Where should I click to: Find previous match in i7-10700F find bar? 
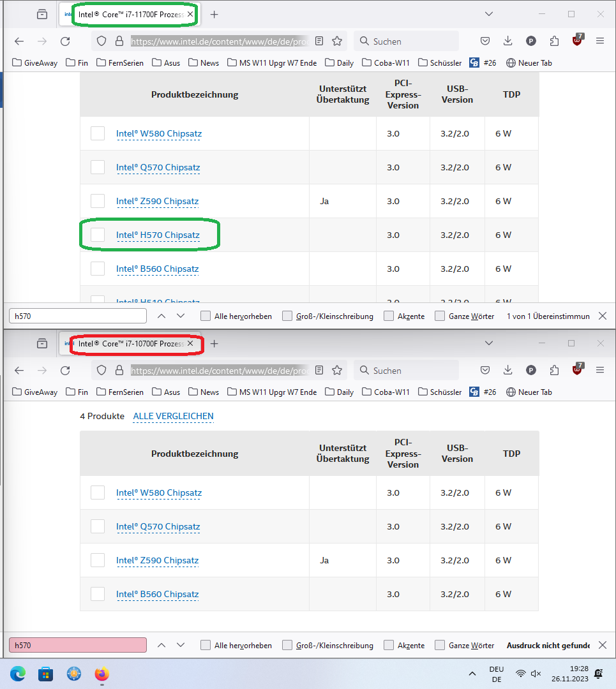point(162,645)
